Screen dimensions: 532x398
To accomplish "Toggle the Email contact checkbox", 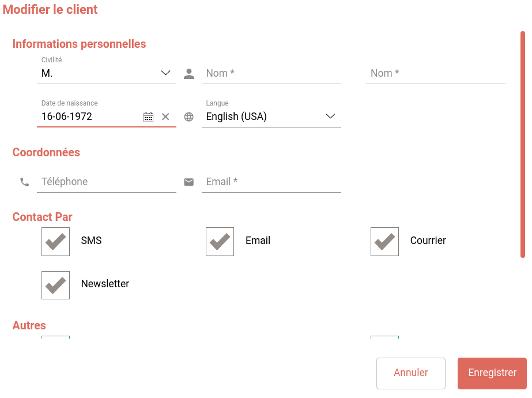I will tap(220, 241).
